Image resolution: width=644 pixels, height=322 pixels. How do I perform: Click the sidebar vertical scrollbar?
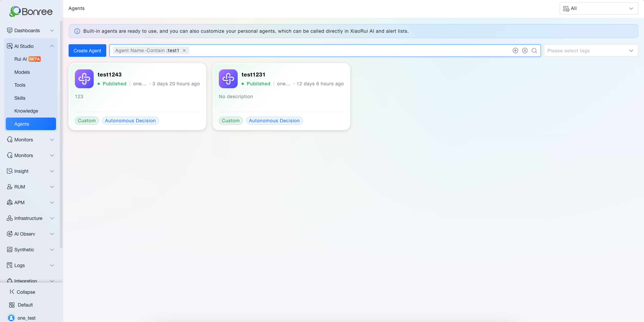[x=61, y=135]
